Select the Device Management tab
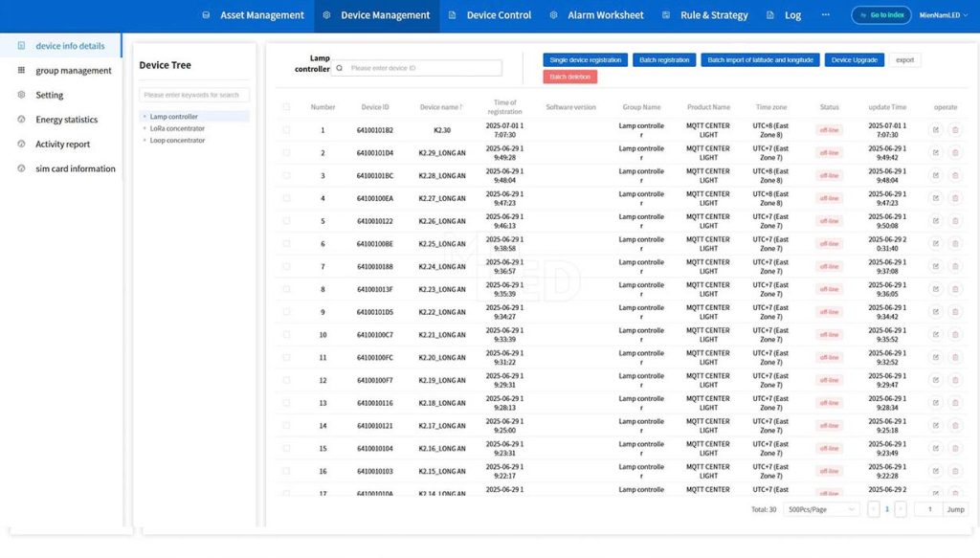Viewport: 980px width, 558px height. (377, 15)
